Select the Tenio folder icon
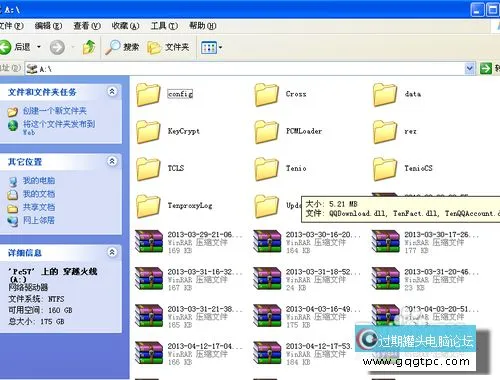 (x=266, y=169)
